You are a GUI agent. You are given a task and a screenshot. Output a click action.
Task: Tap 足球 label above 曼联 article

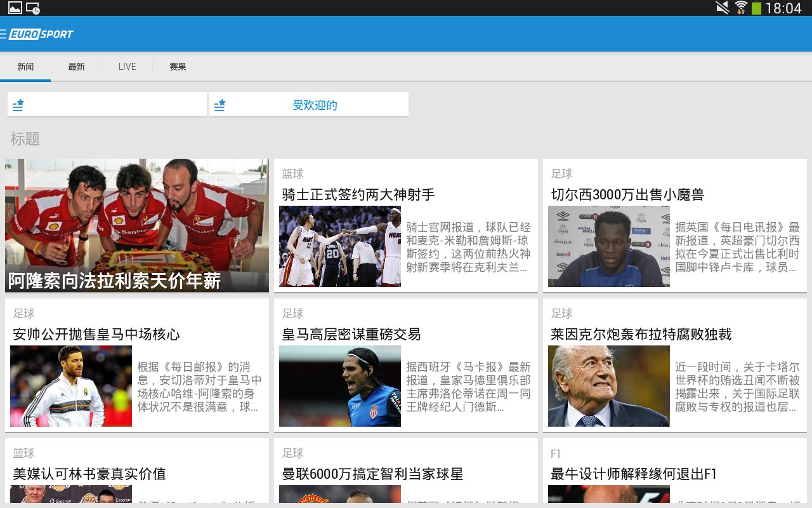[293, 453]
